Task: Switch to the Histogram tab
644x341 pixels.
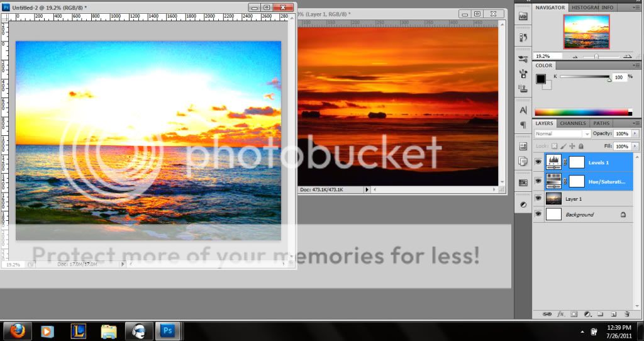Action: coord(585,8)
